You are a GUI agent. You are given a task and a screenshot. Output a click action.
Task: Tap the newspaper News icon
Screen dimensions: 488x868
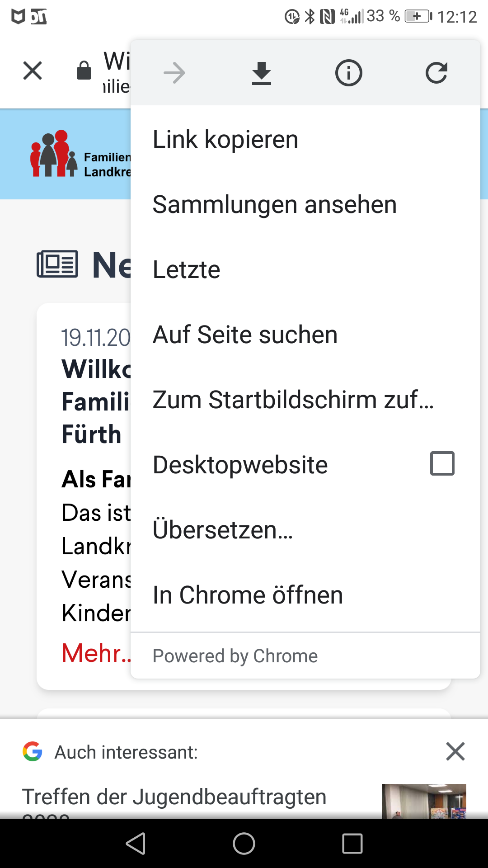point(57,264)
